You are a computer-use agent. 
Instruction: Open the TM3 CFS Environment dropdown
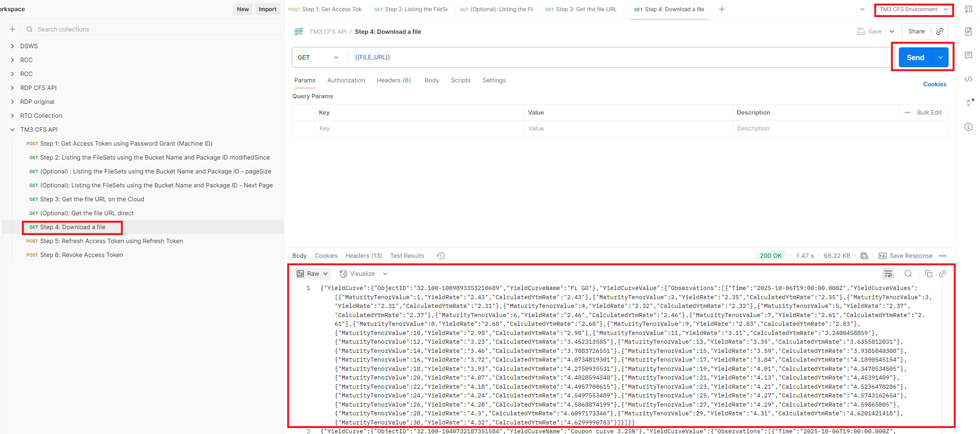click(x=913, y=9)
